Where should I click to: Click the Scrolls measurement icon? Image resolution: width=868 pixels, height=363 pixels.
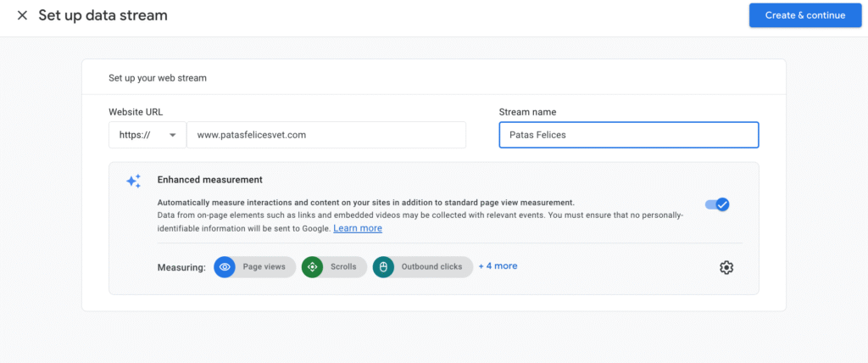click(312, 266)
